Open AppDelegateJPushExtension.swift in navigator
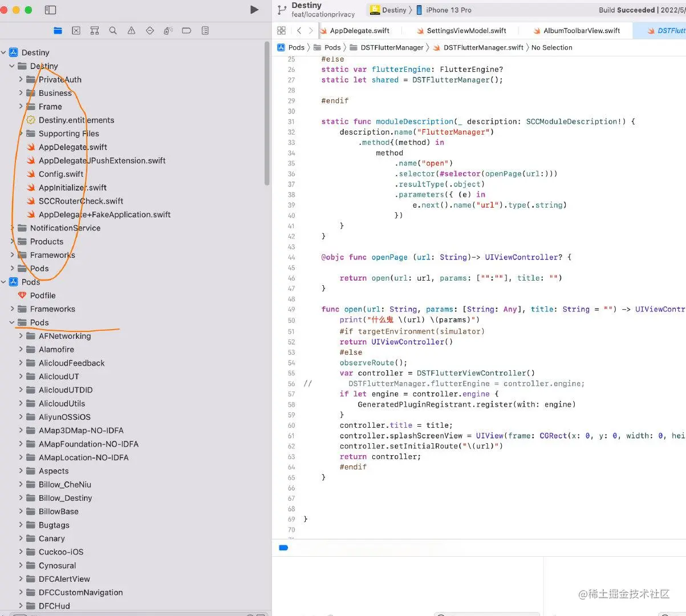The height and width of the screenshot is (616, 686). click(x=102, y=160)
